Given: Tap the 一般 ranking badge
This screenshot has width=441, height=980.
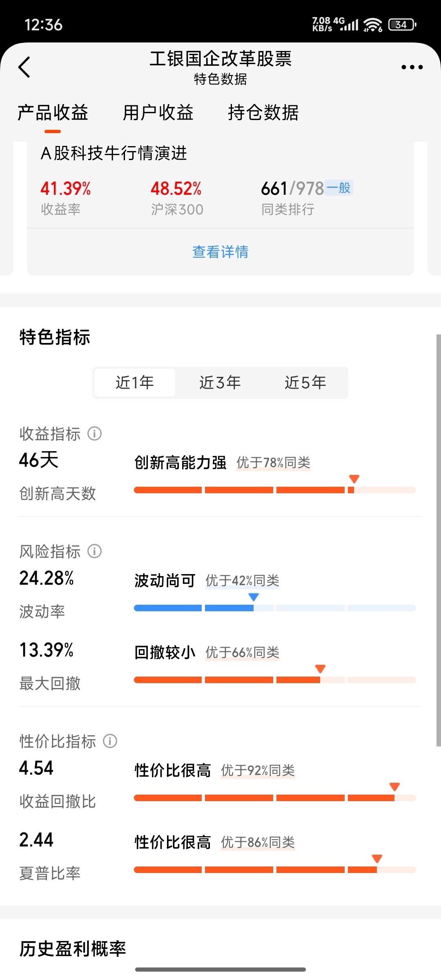Looking at the screenshot, I should click(339, 188).
